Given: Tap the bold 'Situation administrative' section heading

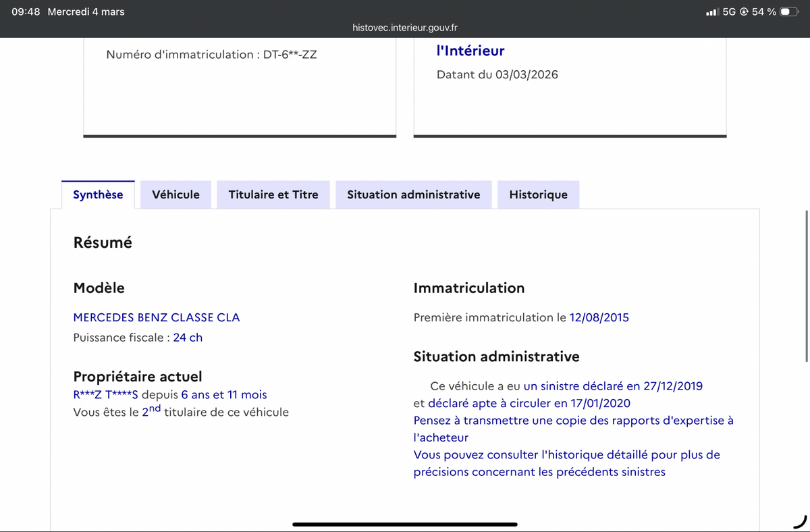Looking at the screenshot, I should 497,356.
